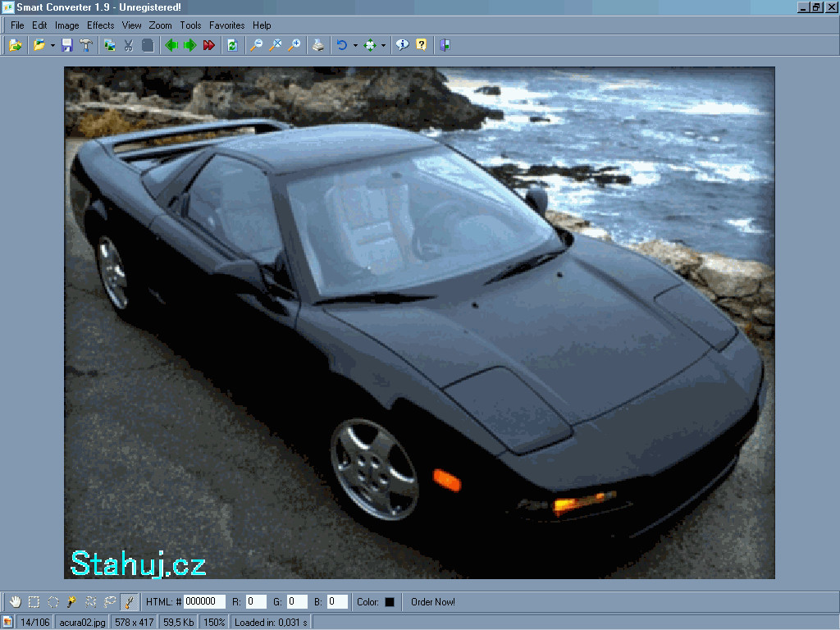Image resolution: width=840 pixels, height=630 pixels.
Task: Click the Smart Converter title bar icon
Action: (x=7, y=7)
